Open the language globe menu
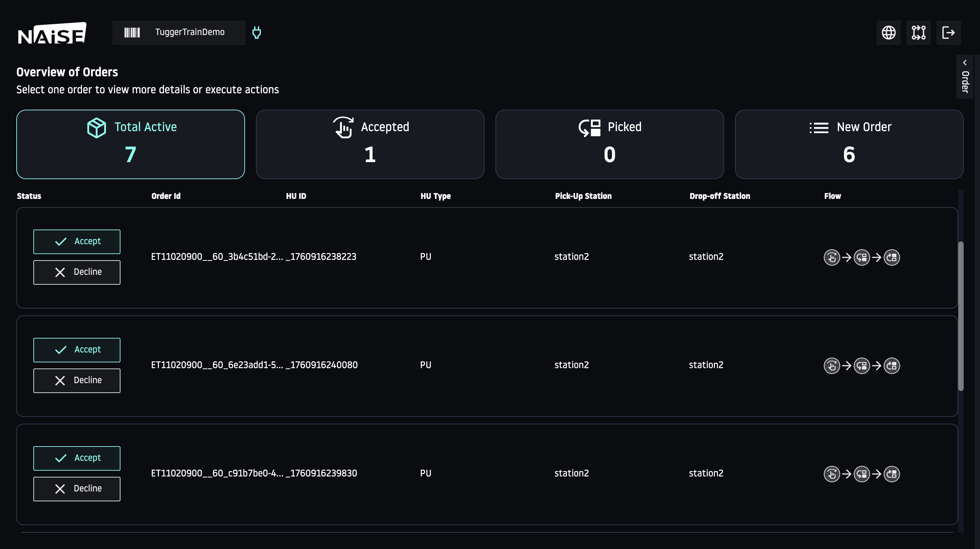Image resolution: width=980 pixels, height=549 pixels. 888,33
